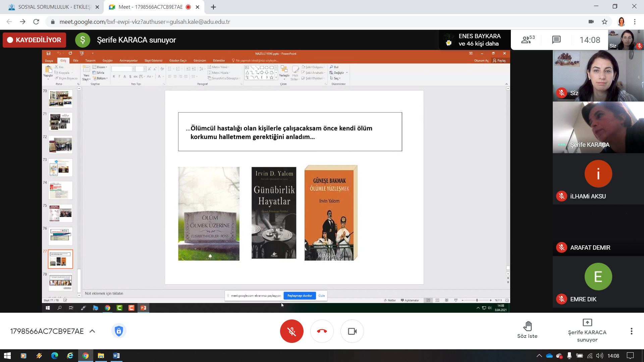This screenshot has width=644, height=362.
Task: Open Şerife KARACA sunuyor presentation menu
Action: pos(587,330)
